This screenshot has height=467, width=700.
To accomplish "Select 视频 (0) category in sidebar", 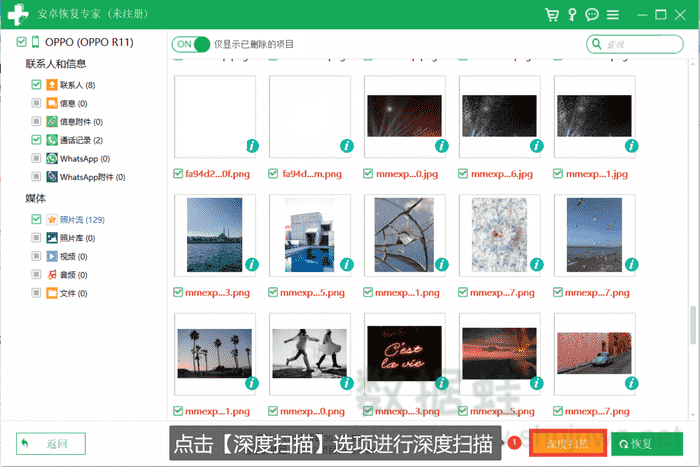I will (x=72, y=256).
